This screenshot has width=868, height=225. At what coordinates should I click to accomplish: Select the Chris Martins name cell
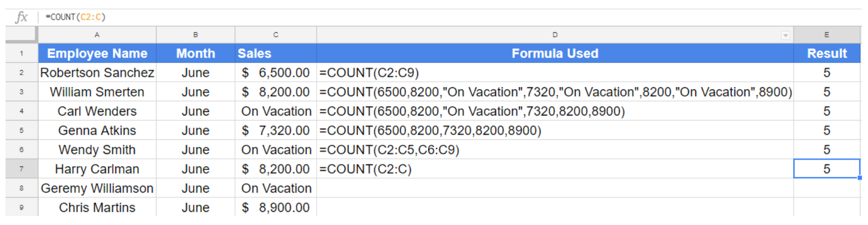click(x=97, y=207)
